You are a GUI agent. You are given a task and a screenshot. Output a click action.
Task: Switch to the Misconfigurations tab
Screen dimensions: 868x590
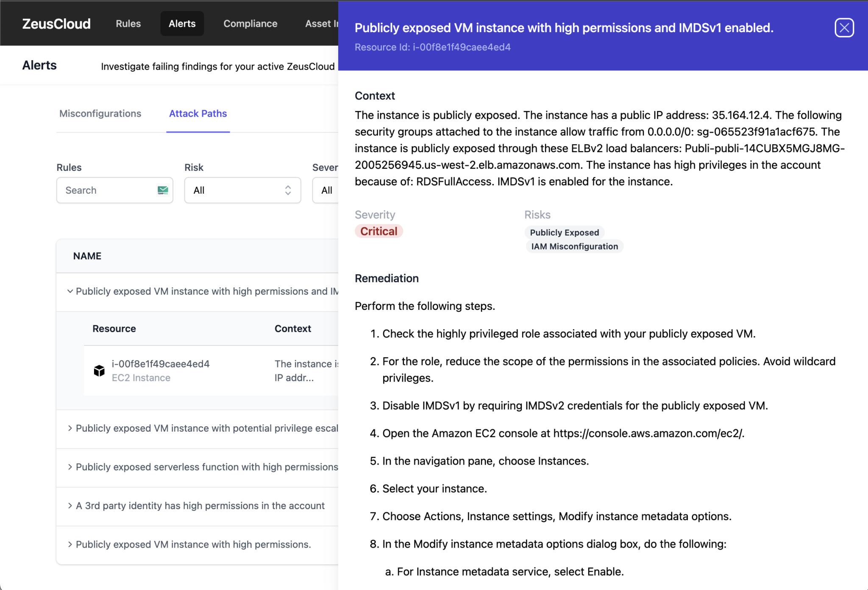[100, 113]
